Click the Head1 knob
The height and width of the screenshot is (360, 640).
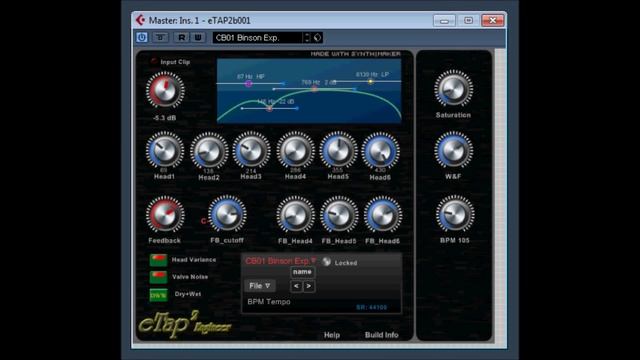click(x=164, y=150)
